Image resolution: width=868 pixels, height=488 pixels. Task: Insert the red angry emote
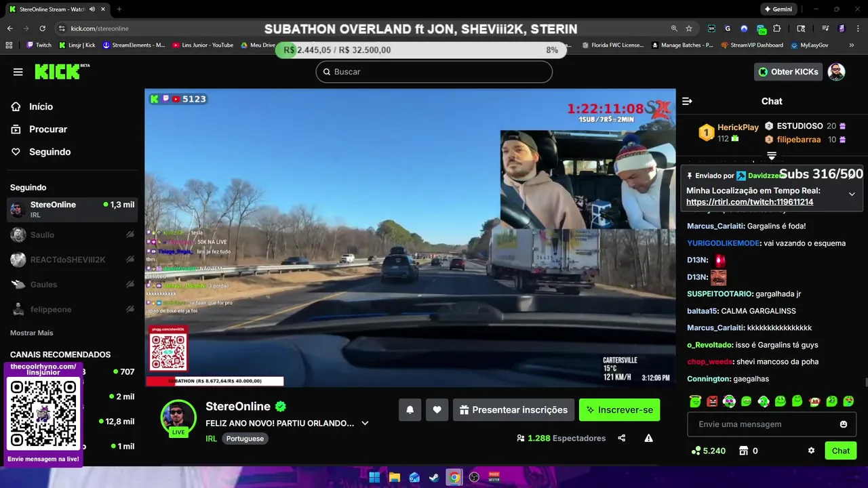(x=712, y=401)
